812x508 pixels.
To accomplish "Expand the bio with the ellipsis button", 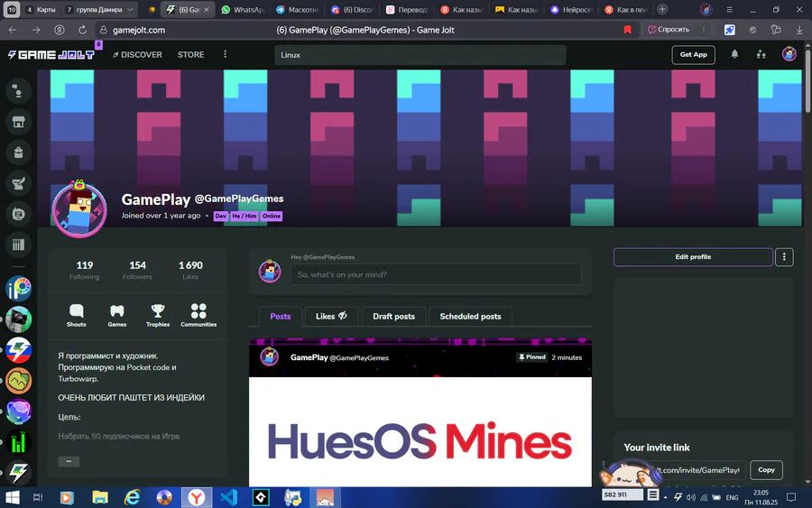I will [69, 461].
